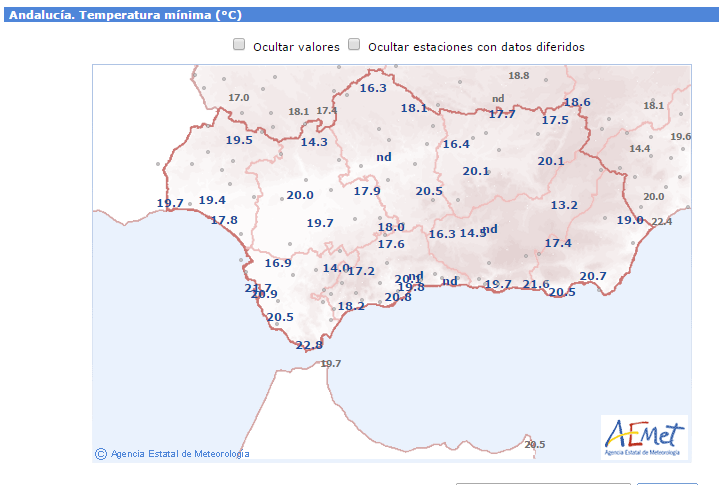Select the 20.7 station on the east coast
Screen dimensions: 719x485
point(593,276)
